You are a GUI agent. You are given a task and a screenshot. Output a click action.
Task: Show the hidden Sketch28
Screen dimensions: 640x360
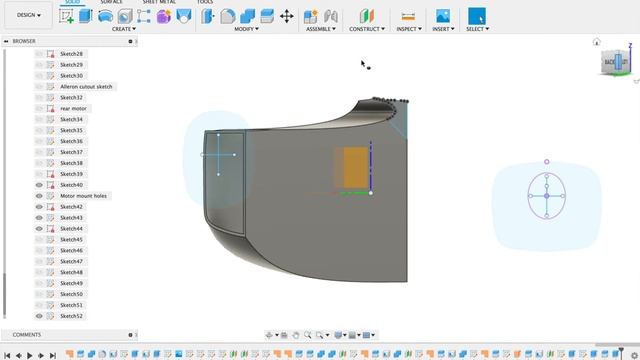click(x=39, y=54)
